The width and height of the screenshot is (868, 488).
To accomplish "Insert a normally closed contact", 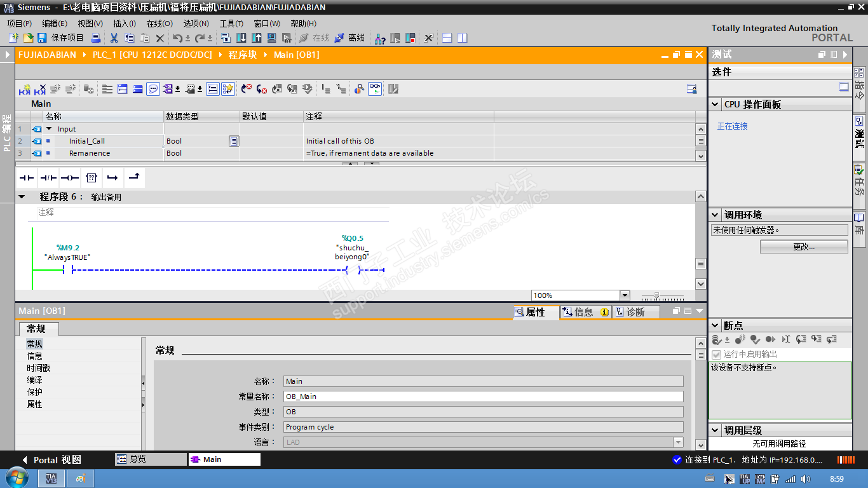I will click(x=48, y=178).
